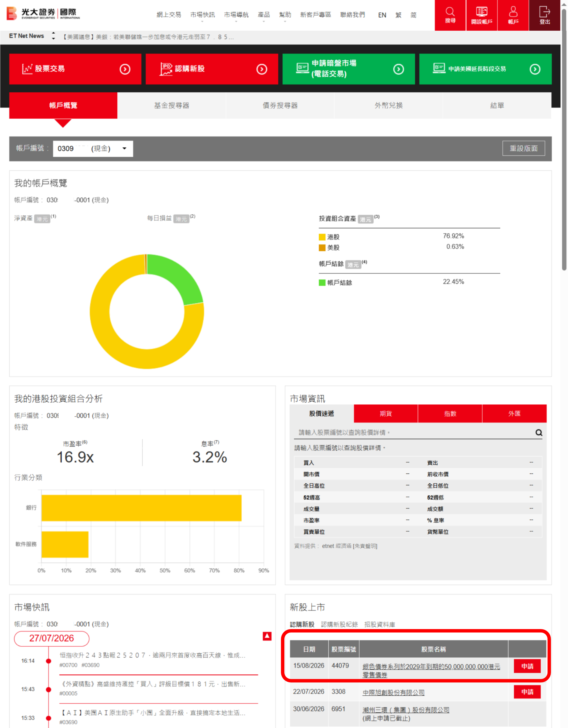
Task: Open the 免責聲明 disclaimer link
Action: point(365,546)
